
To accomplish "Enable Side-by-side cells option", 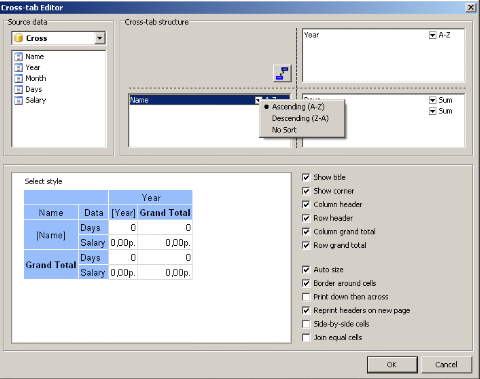I will [x=306, y=324].
